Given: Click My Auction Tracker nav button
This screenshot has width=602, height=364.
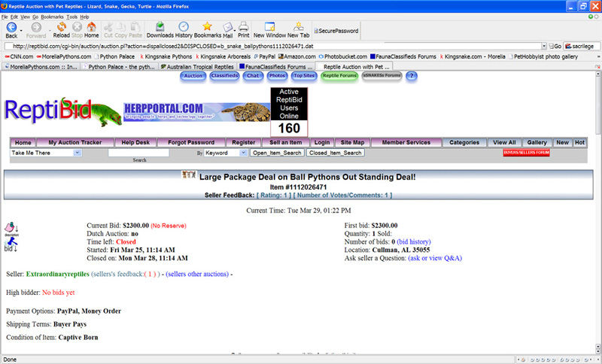Looking at the screenshot, I should coord(74,143).
